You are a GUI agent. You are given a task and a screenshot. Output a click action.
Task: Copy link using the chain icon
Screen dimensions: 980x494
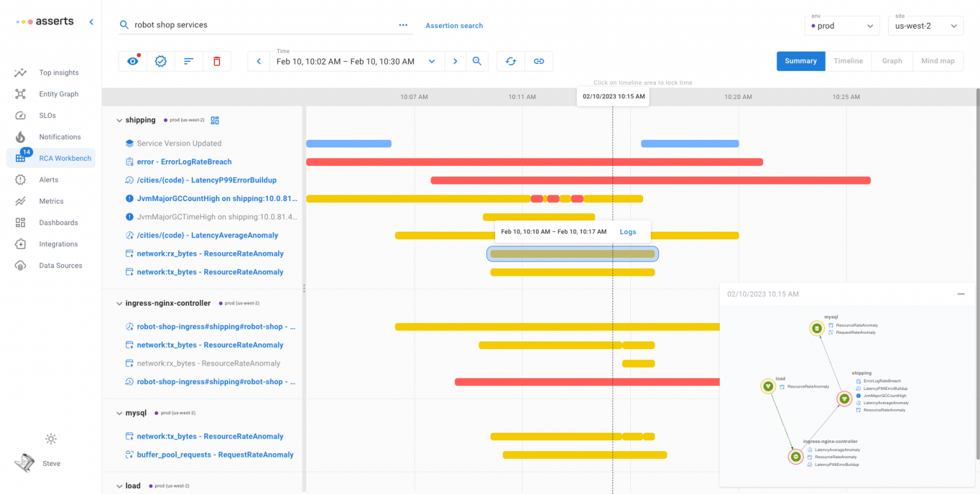pos(538,61)
